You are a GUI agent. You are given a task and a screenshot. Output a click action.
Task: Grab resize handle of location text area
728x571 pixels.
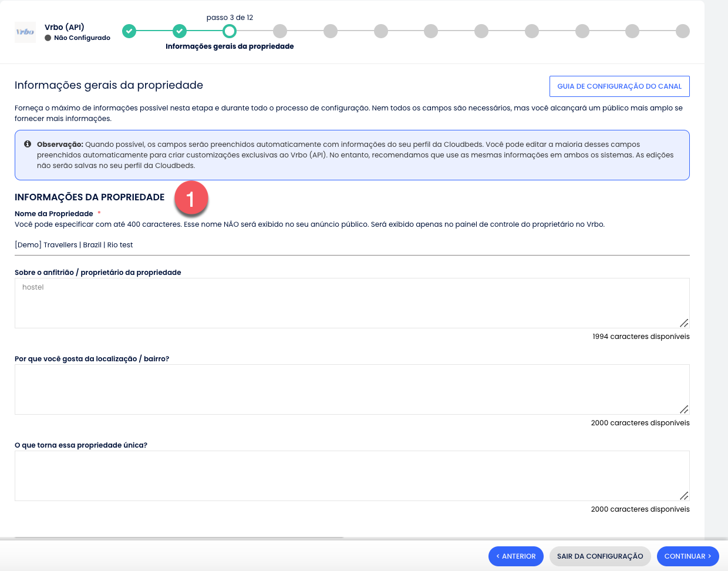(684, 409)
